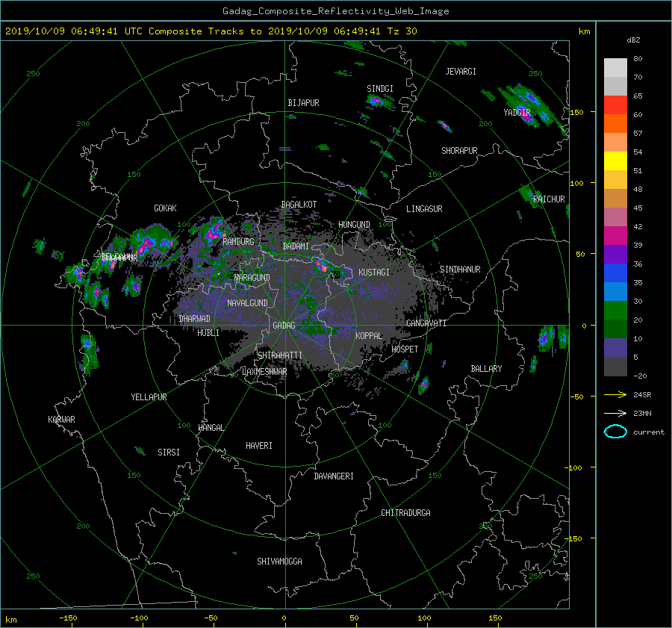The width and height of the screenshot is (672, 628).
Task: Click the NAVALGUND city label
Action: coord(247,303)
